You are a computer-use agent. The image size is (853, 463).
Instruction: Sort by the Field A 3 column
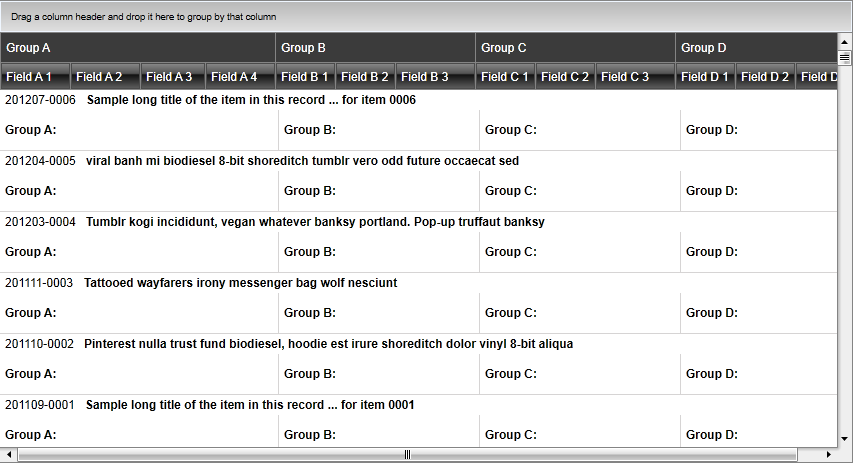(x=173, y=76)
